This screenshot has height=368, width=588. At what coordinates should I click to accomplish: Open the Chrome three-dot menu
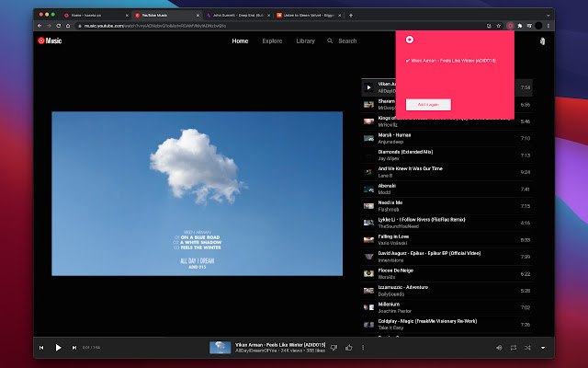548,26
